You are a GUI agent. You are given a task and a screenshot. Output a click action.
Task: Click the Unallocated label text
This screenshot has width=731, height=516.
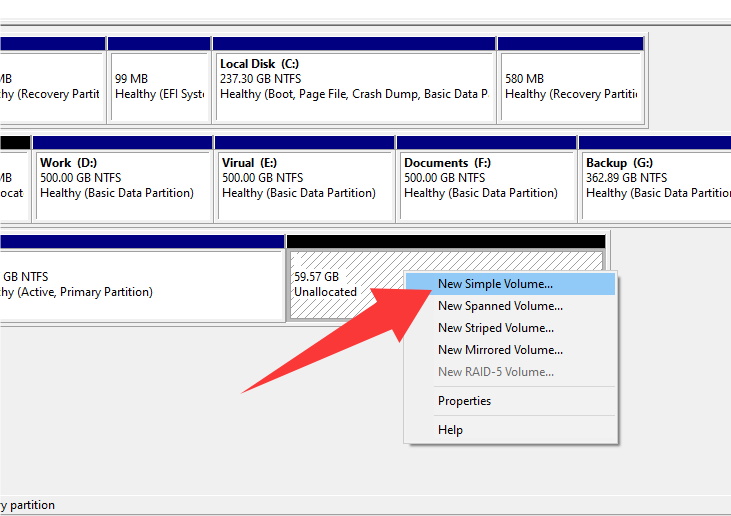click(x=325, y=292)
